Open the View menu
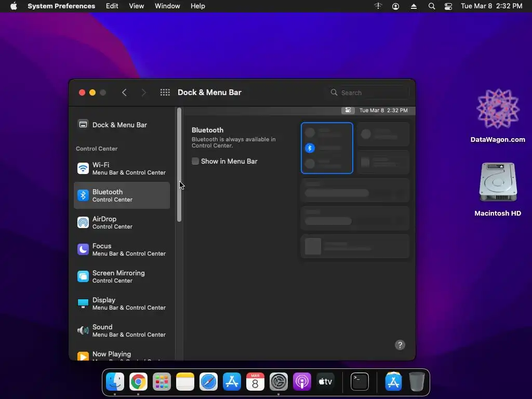The height and width of the screenshot is (399, 532). tap(137, 6)
